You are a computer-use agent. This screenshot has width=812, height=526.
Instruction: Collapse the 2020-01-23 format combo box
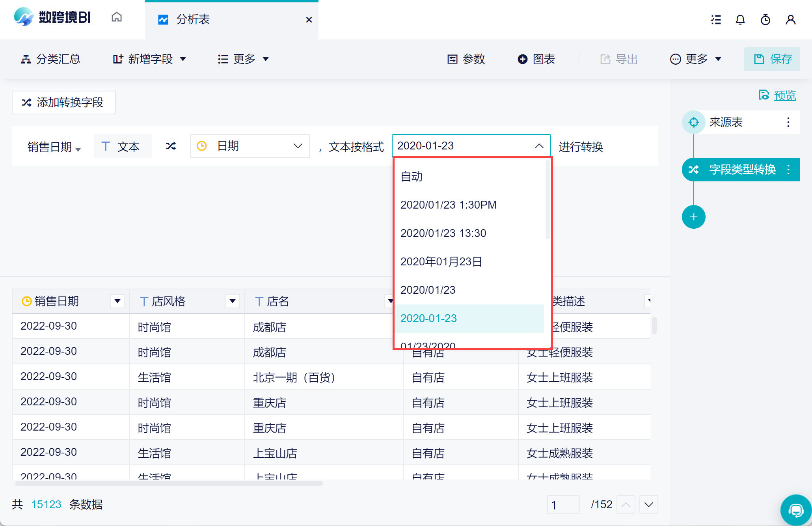click(539, 146)
